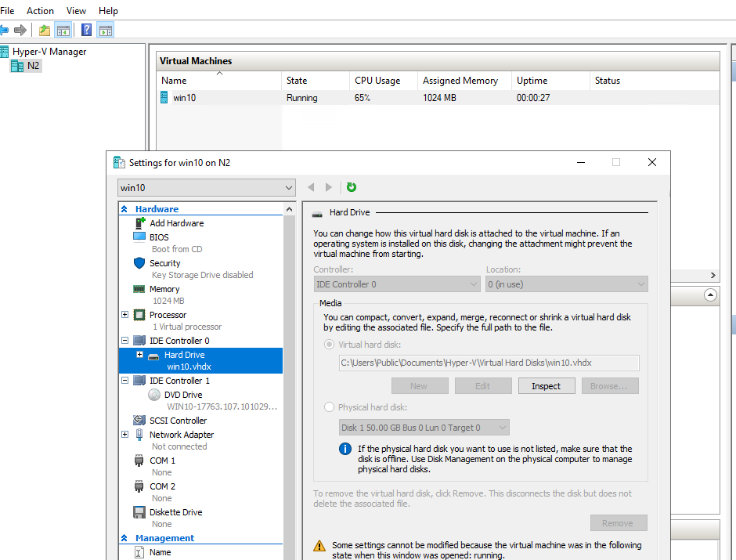Expand the Processor tree node
The image size is (736, 560).
[124, 315]
